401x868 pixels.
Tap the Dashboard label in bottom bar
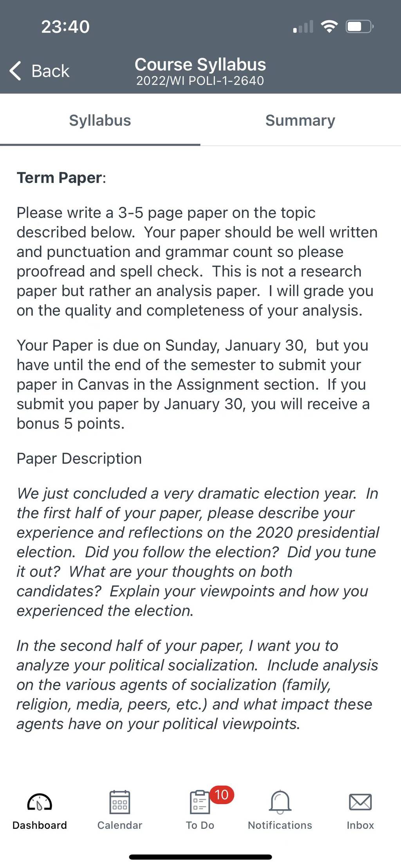click(40, 825)
